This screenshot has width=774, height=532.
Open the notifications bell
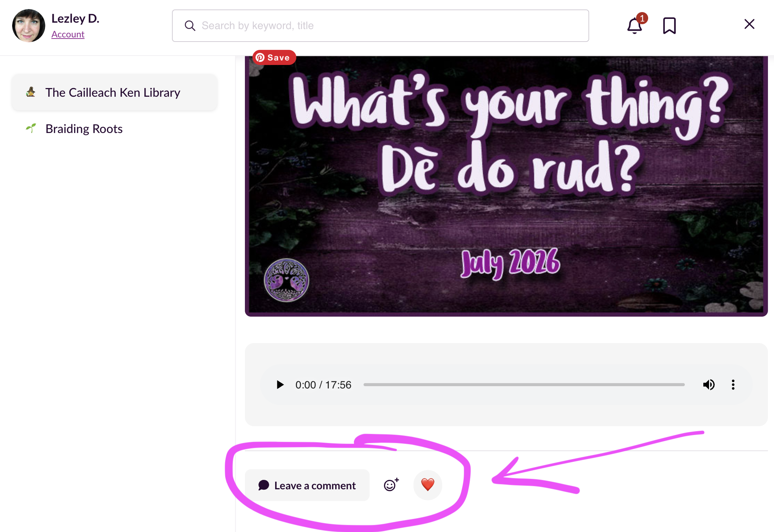[635, 25]
